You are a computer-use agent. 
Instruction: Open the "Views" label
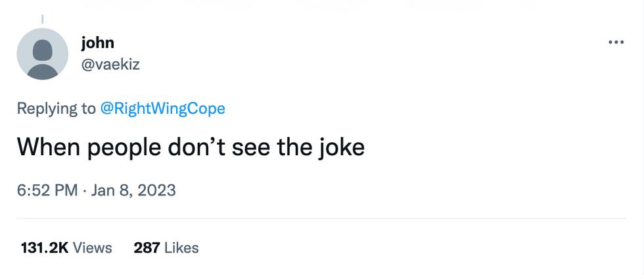(93, 248)
